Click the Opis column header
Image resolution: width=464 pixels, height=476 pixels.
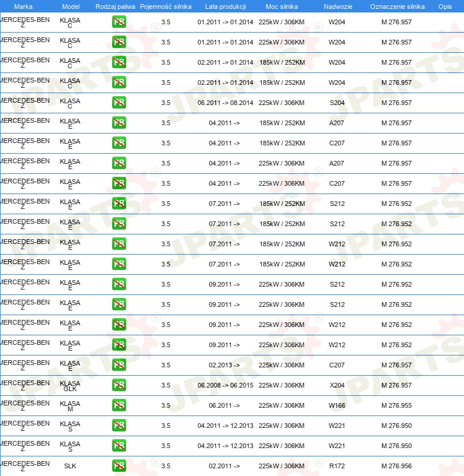click(444, 7)
